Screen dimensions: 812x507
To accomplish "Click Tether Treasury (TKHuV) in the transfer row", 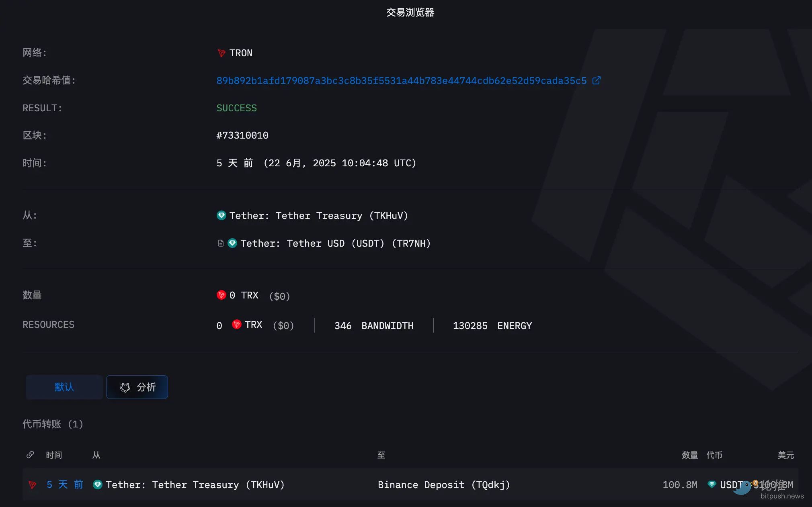I will click(x=195, y=485).
